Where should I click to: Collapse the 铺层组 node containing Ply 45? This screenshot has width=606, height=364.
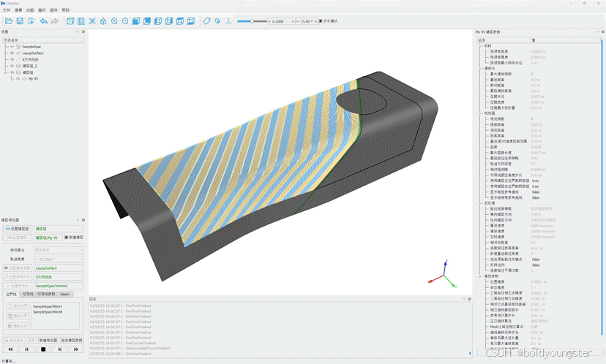click(x=6, y=72)
